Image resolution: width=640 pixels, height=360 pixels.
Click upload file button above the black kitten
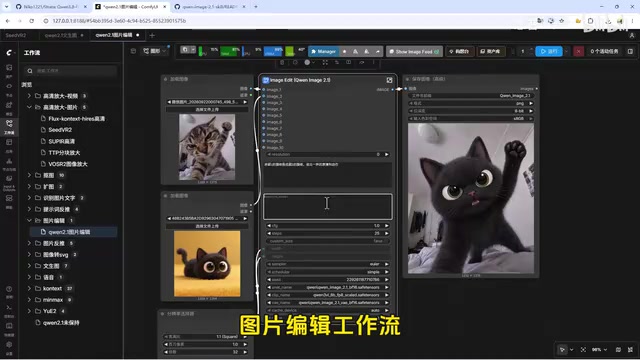point(207,226)
